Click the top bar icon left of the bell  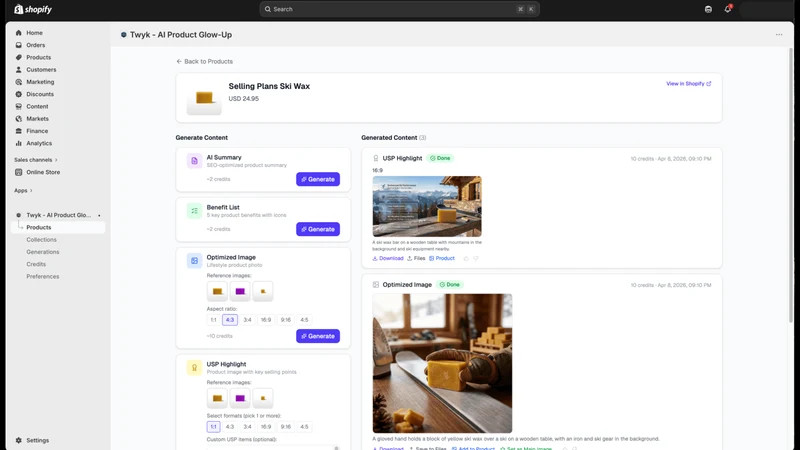click(x=708, y=9)
